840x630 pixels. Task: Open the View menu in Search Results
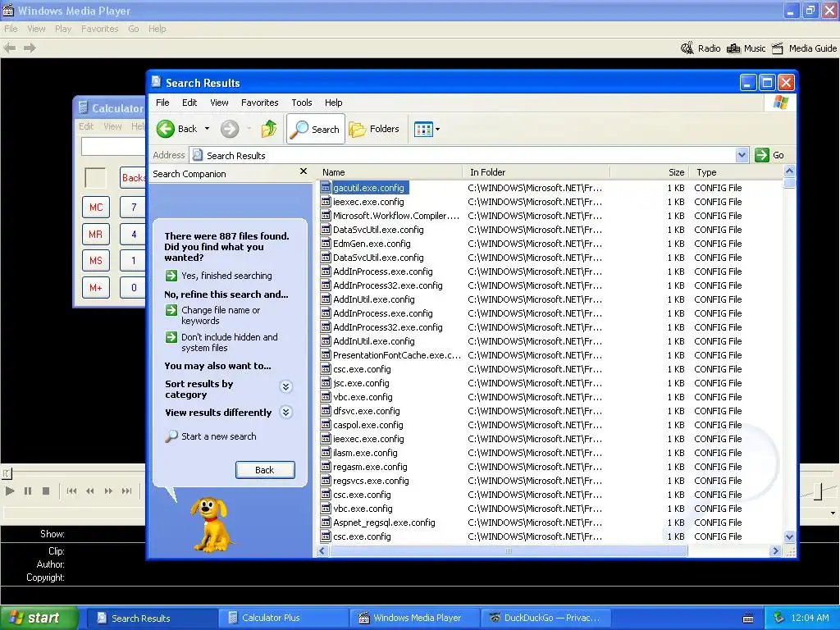pos(219,103)
